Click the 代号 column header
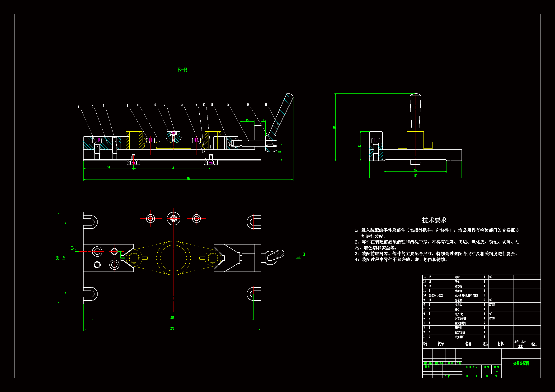 441,344
